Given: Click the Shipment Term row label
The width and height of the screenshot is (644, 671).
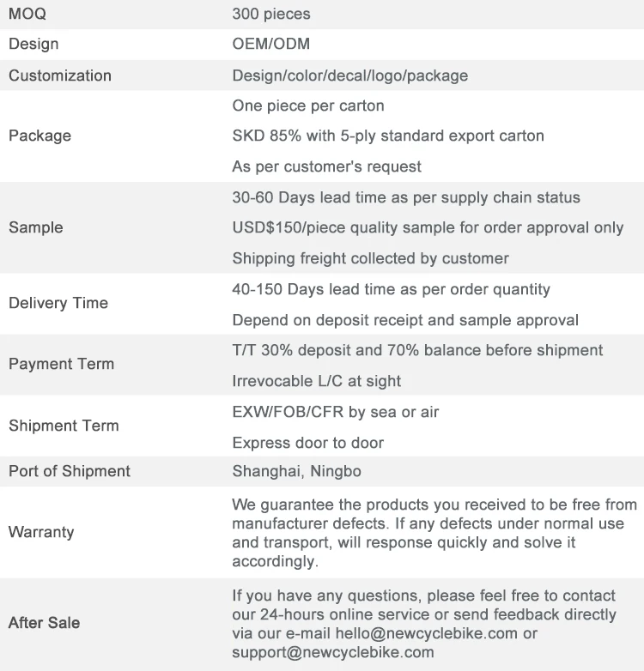Looking at the screenshot, I should 64,426.
